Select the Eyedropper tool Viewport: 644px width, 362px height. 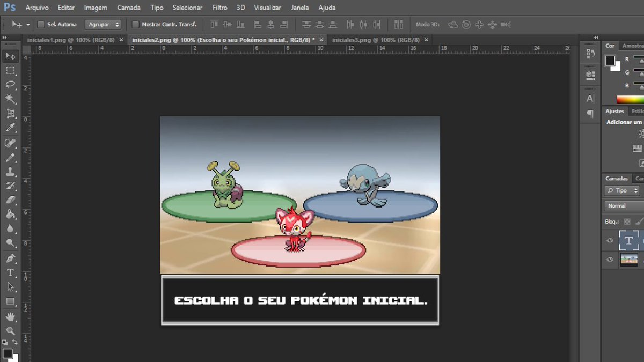click(10, 128)
